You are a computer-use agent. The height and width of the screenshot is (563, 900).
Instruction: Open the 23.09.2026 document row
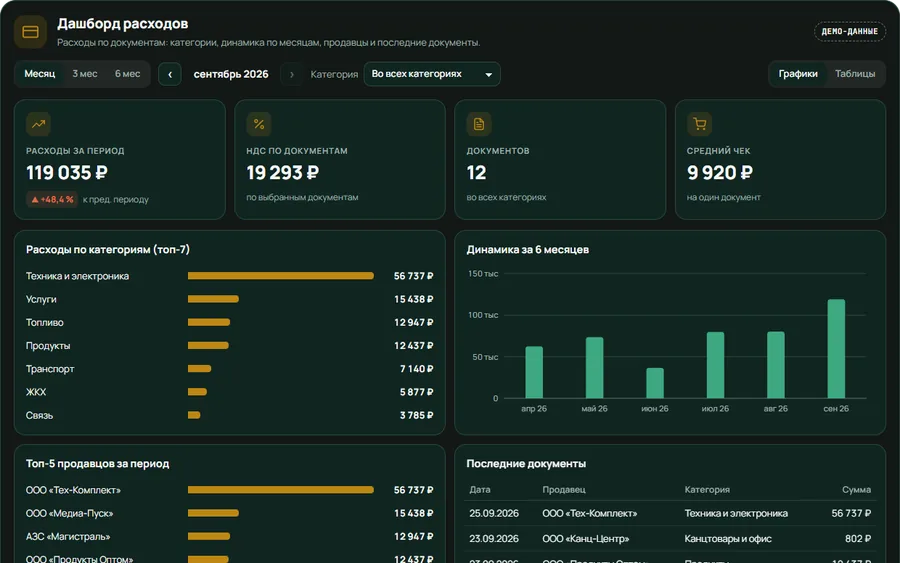point(670,538)
